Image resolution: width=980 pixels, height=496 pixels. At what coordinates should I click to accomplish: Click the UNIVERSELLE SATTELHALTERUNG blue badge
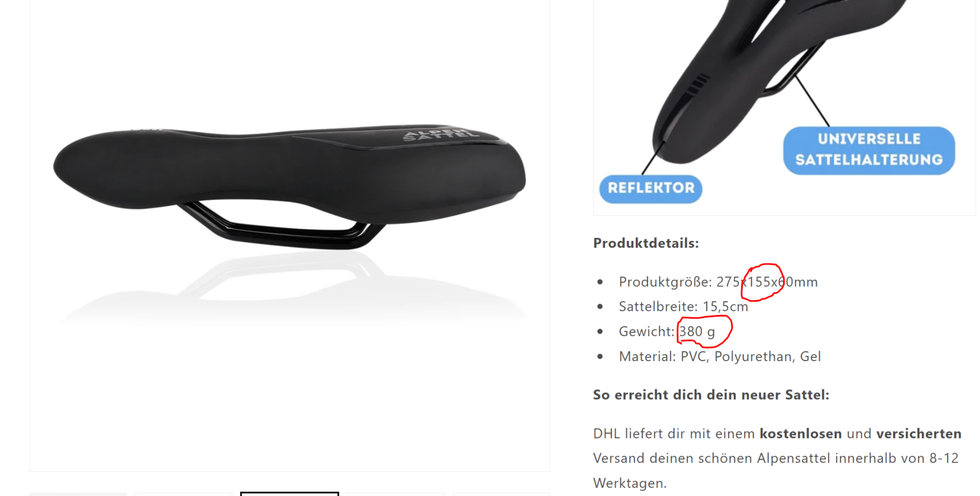(869, 150)
